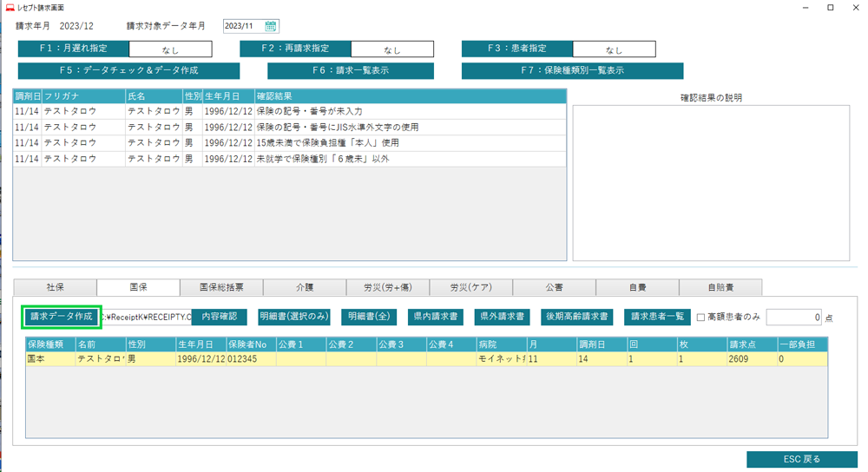The height and width of the screenshot is (472, 868).
Task: Click the 内容確認 button
Action: (x=219, y=317)
